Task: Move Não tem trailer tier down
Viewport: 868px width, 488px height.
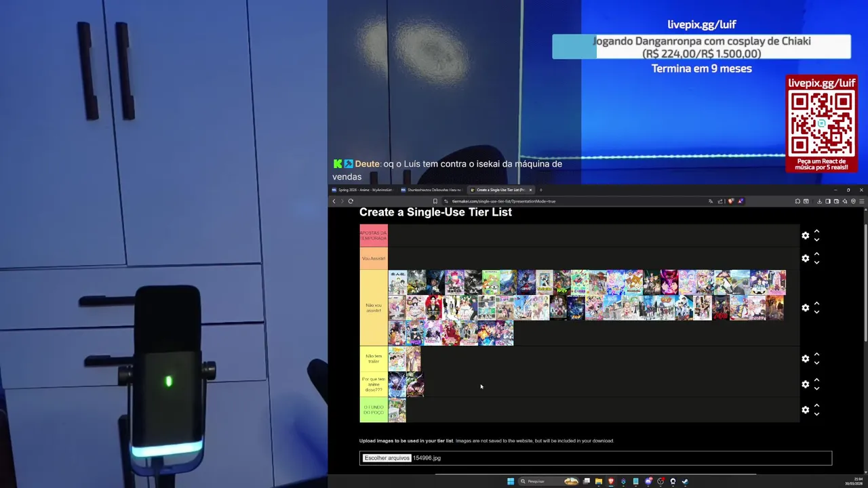Action: click(x=816, y=363)
